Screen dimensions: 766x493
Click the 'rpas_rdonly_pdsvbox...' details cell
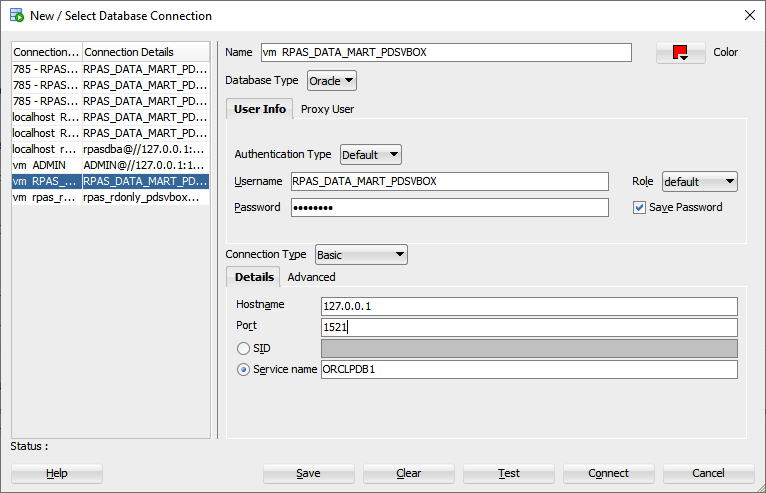click(x=146, y=197)
